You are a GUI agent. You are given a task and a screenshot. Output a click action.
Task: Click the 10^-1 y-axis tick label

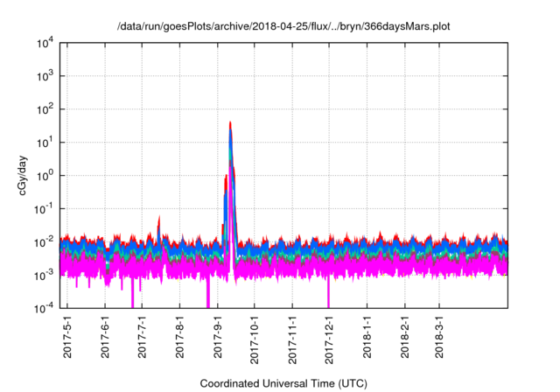point(44,209)
